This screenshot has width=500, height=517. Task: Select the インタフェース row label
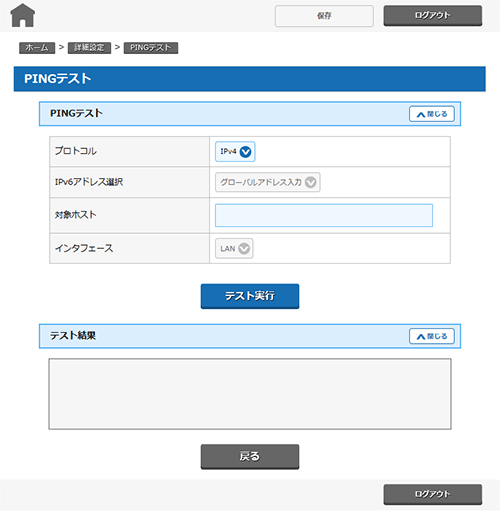point(84,248)
